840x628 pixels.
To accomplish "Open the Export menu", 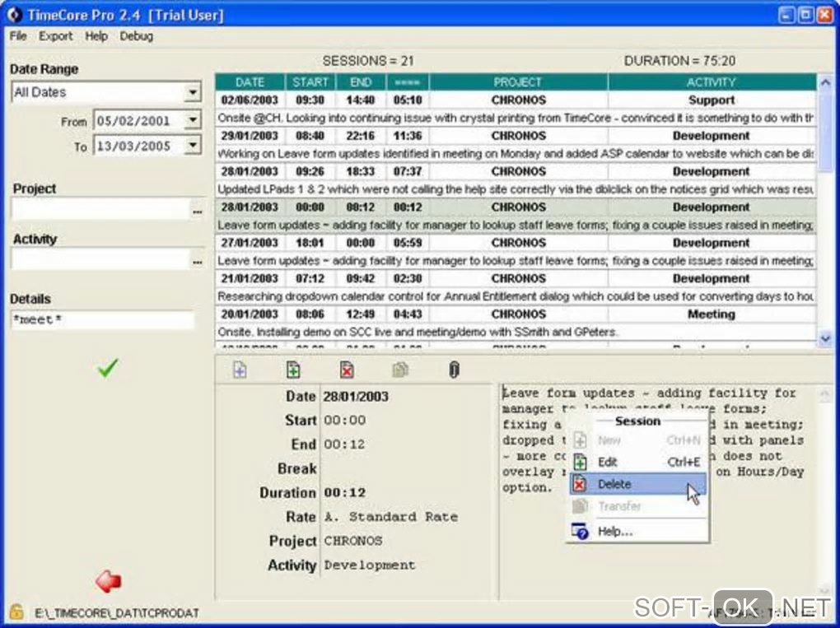I will [55, 36].
